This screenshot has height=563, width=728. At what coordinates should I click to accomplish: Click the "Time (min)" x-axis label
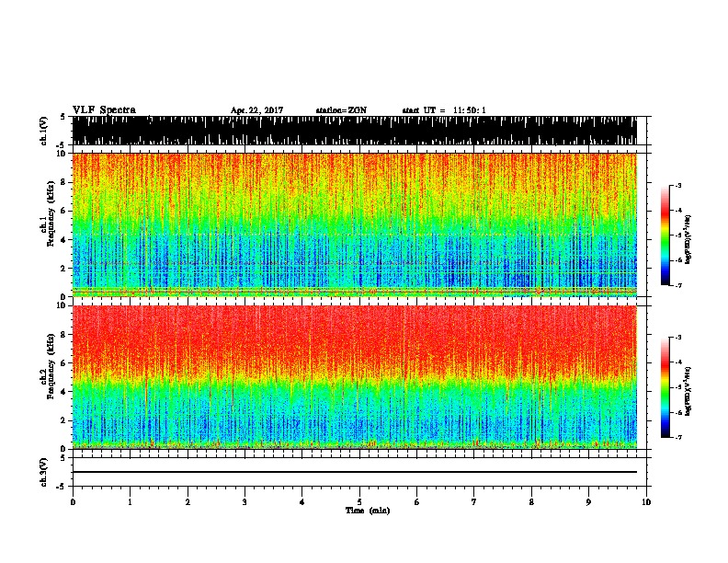coord(368,511)
